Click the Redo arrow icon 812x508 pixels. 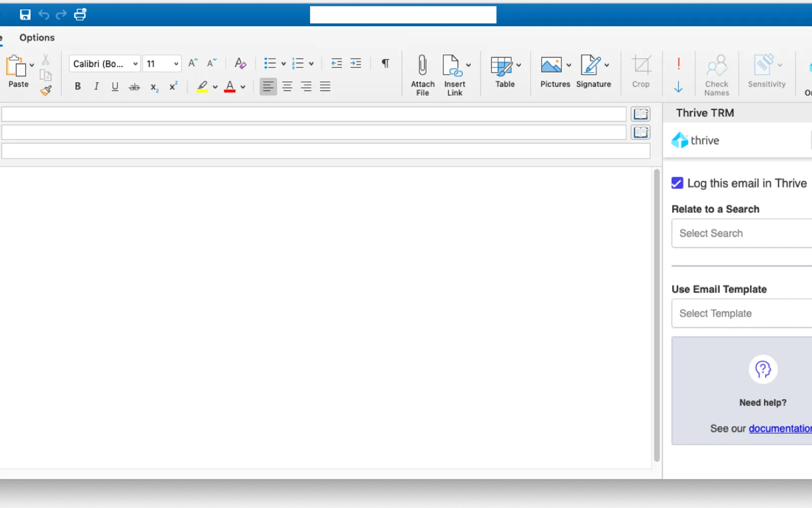(61, 15)
